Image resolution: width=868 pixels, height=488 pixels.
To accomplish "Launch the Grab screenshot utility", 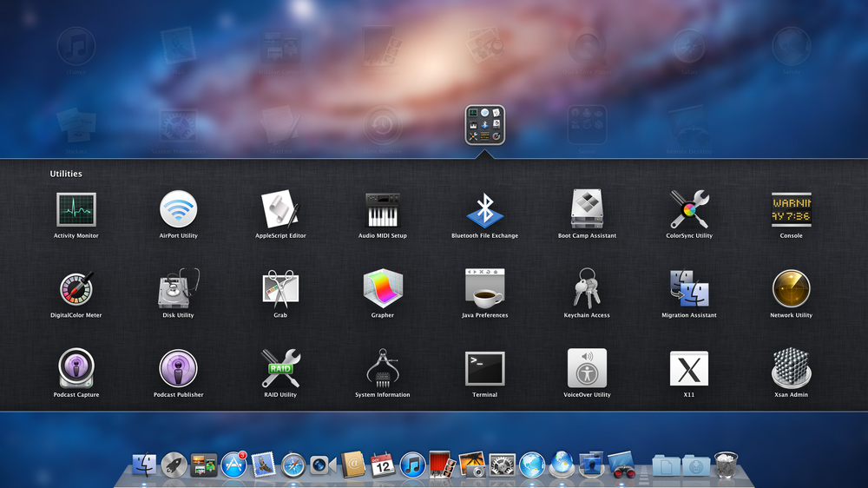I will 280,288.
